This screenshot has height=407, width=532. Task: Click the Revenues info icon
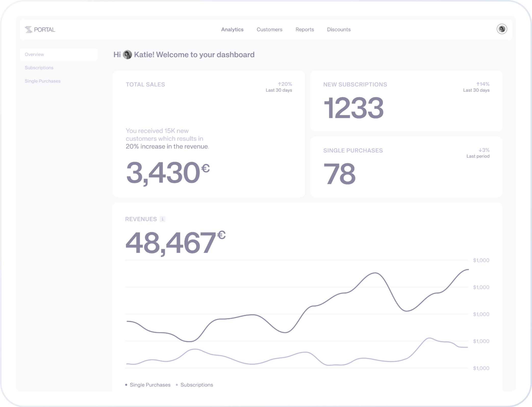pyautogui.click(x=162, y=219)
